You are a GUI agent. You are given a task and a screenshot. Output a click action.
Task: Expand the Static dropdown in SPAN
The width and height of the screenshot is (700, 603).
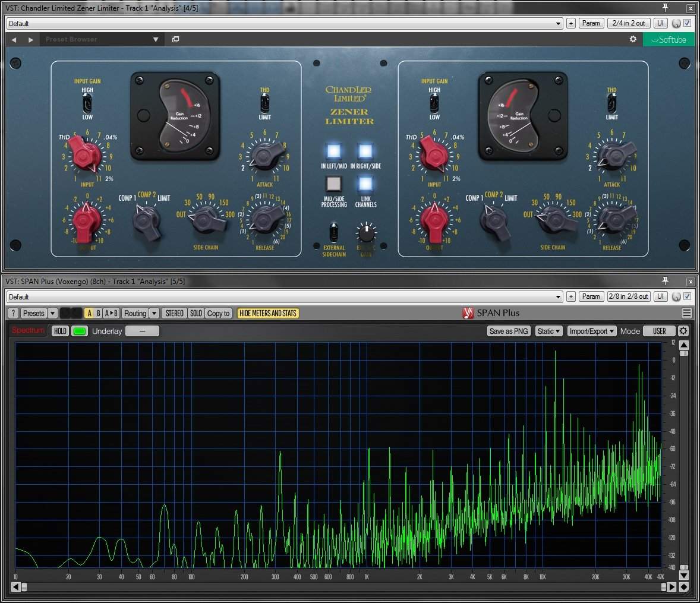[x=548, y=331]
